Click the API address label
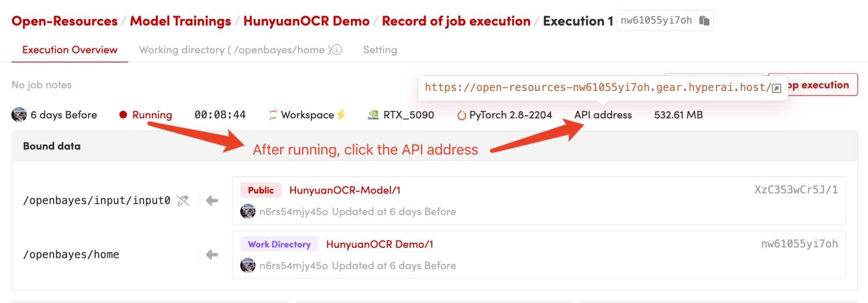This screenshot has height=303, width=868. pos(603,115)
